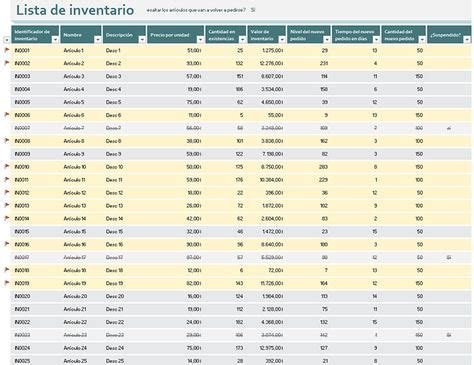The width and height of the screenshot is (474, 365).
Task: Open the Nombre column filter dropdown
Action: [x=98, y=40]
